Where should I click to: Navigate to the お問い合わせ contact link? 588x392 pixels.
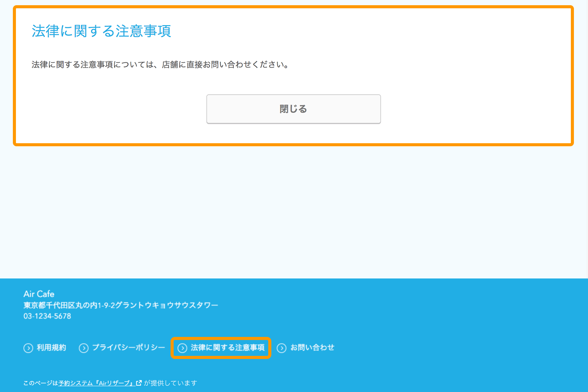(313, 348)
